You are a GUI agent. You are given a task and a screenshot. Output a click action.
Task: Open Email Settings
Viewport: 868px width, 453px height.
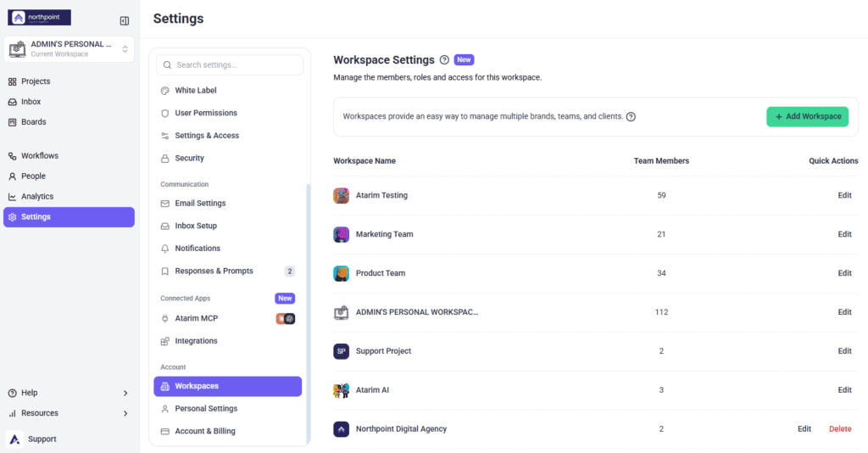(x=200, y=204)
